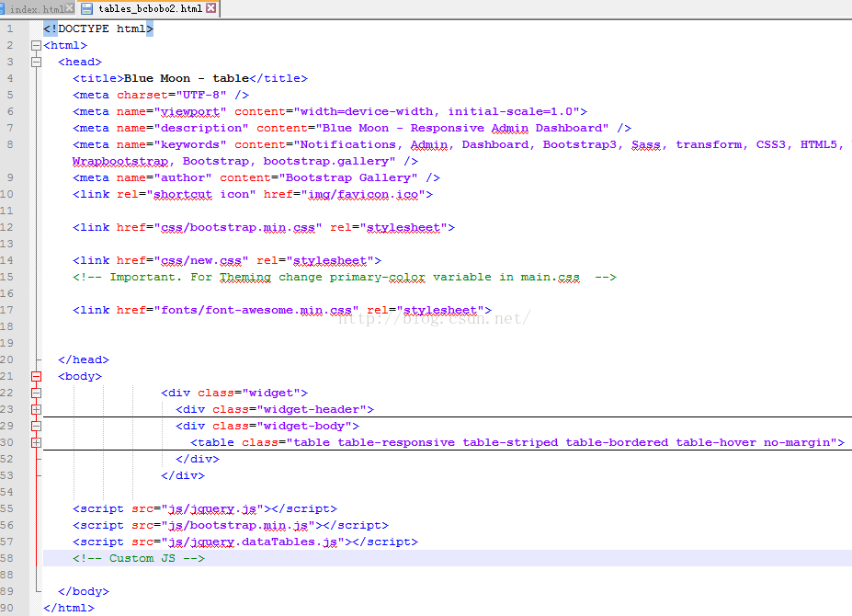The height and width of the screenshot is (616, 852).
Task: Click the widget-header class value
Action: pyautogui.click(x=312, y=409)
